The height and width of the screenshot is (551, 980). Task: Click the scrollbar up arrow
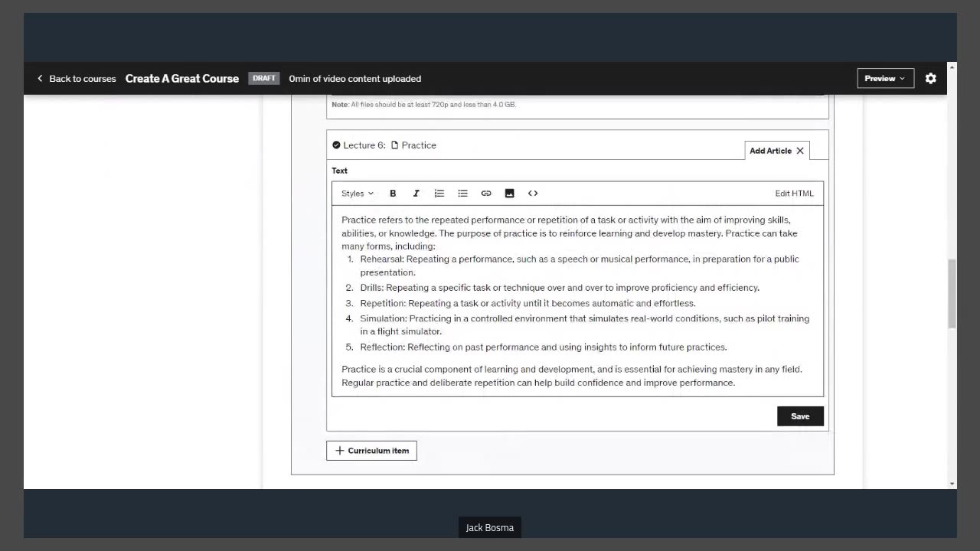[x=952, y=67]
